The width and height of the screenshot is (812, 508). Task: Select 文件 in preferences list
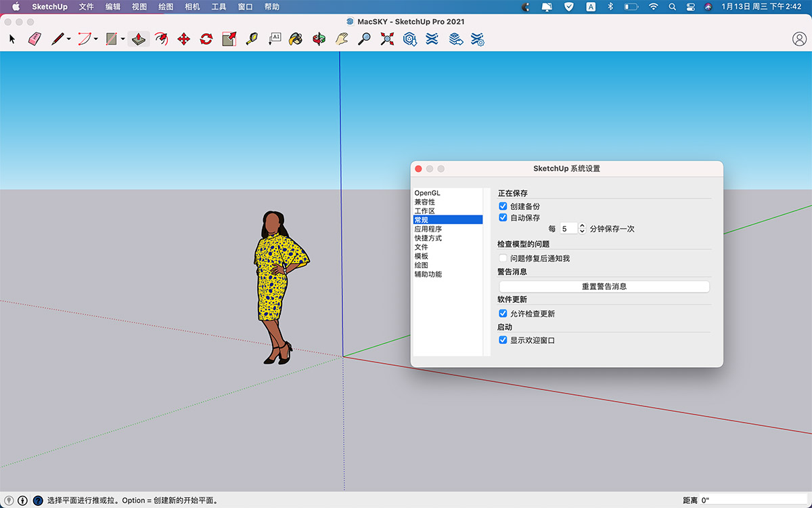pos(448,247)
